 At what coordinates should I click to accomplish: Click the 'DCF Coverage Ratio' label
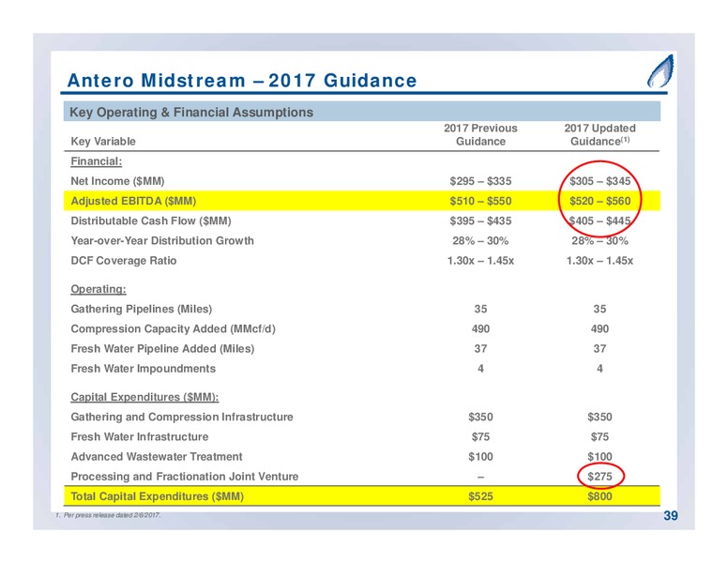tap(124, 261)
